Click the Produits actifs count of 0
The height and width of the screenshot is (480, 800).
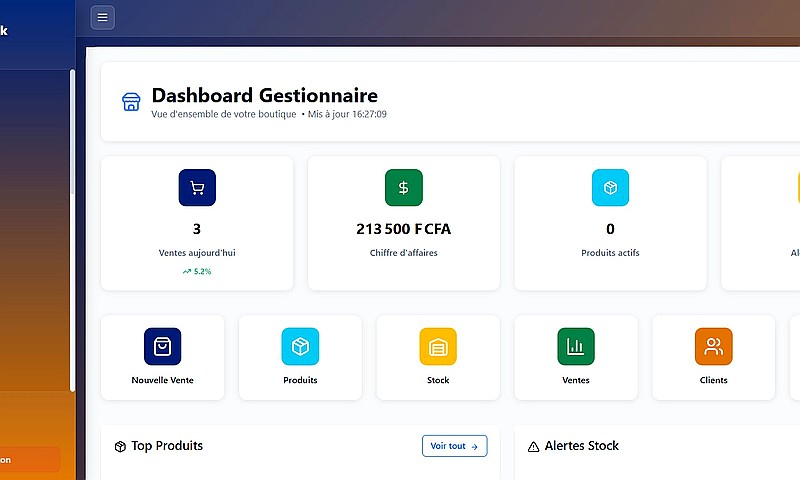point(610,229)
